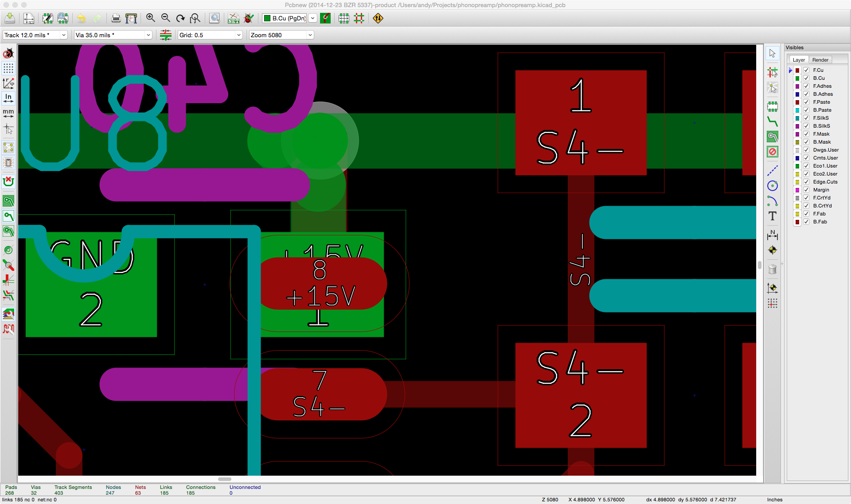Toggle Edge.Cuts layer visibility checkbox

806,182
